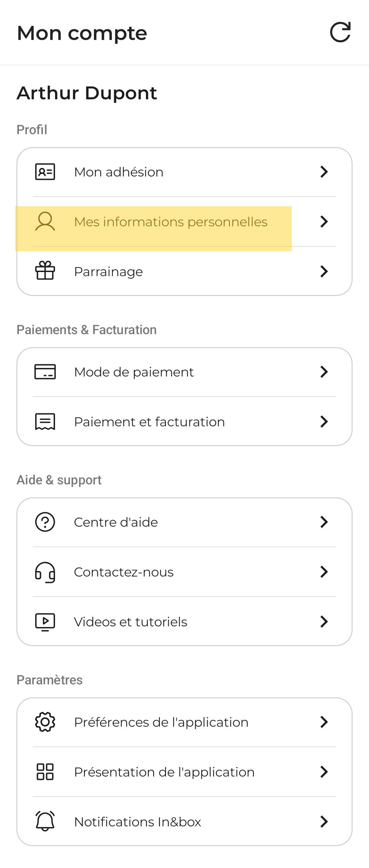Click the question mark help icon
The height and width of the screenshot is (868, 369).
click(x=45, y=522)
